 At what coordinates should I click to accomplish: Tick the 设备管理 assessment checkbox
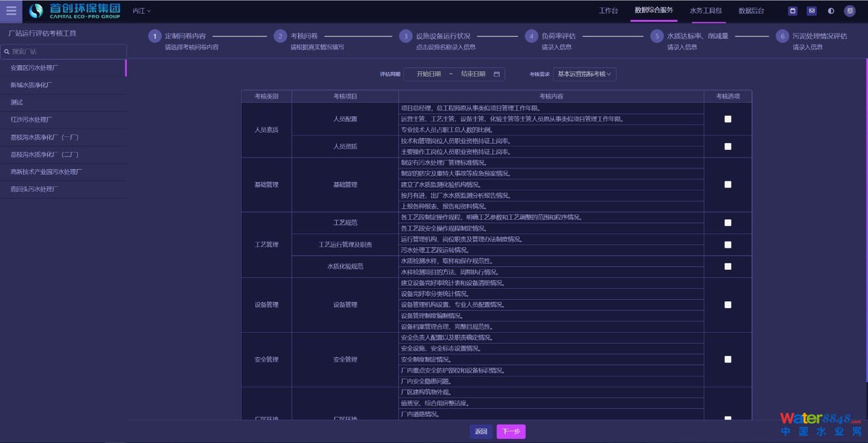(x=728, y=305)
